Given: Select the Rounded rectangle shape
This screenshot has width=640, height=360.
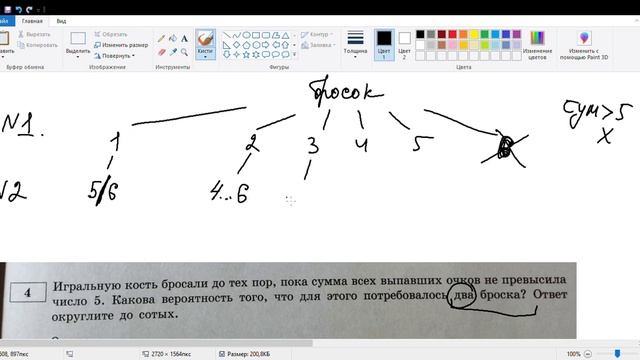Looking at the screenshot, I should [266, 36].
